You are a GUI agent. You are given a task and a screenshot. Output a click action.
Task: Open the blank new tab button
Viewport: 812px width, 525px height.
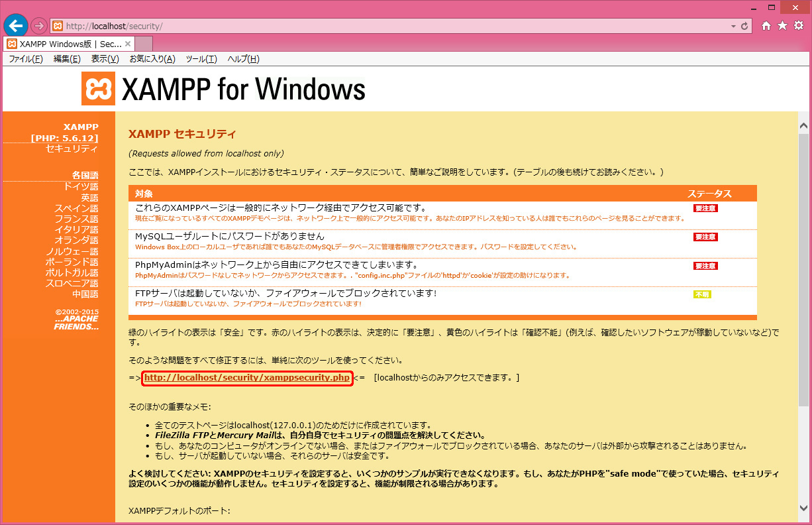click(x=144, y=44)
